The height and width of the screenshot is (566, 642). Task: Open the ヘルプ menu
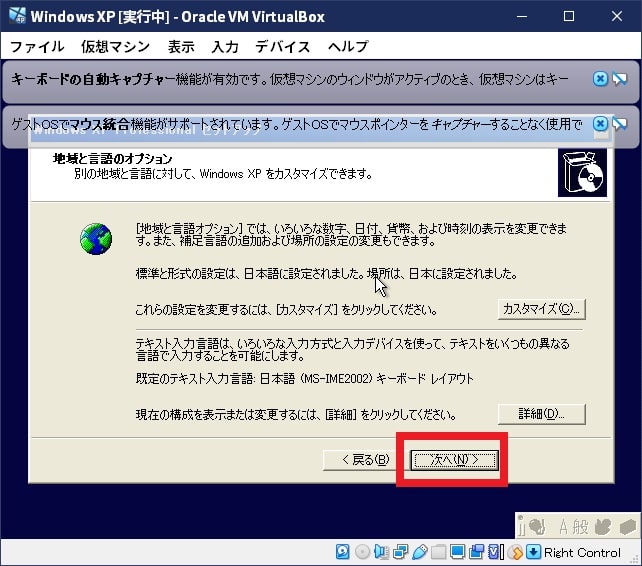tap(348, 47)
